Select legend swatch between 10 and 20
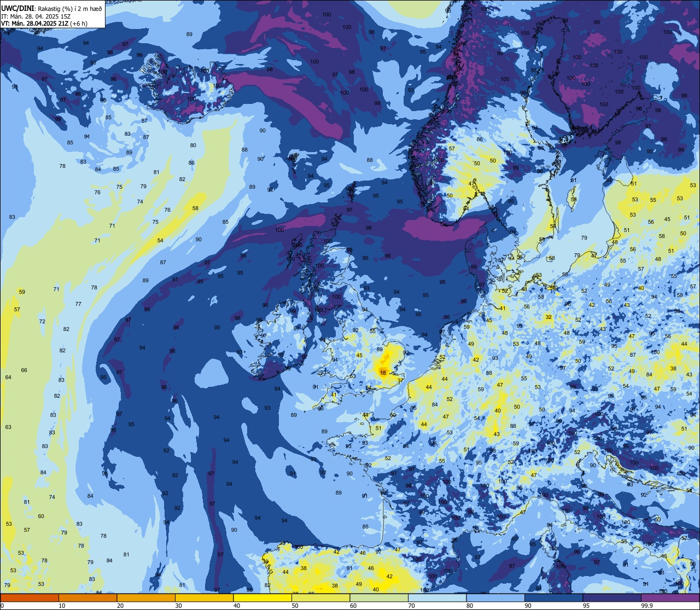This screenshot has width=700, height=610. tap(87, 598)
